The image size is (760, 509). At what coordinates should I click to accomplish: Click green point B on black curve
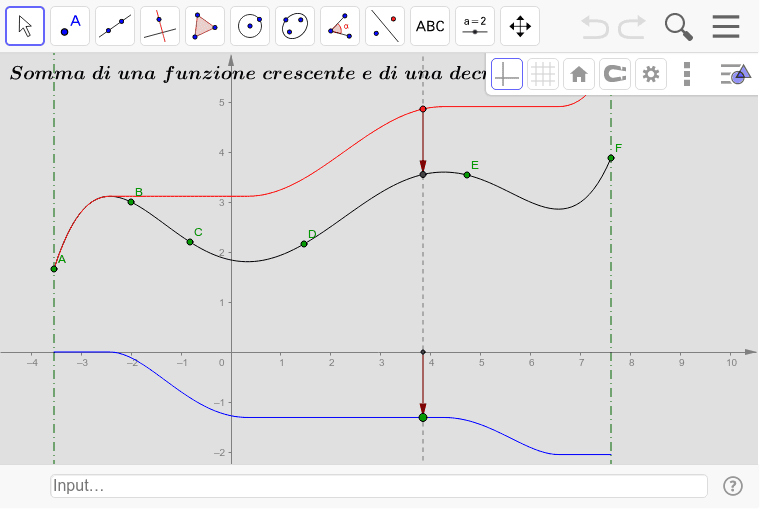[131, 202]
